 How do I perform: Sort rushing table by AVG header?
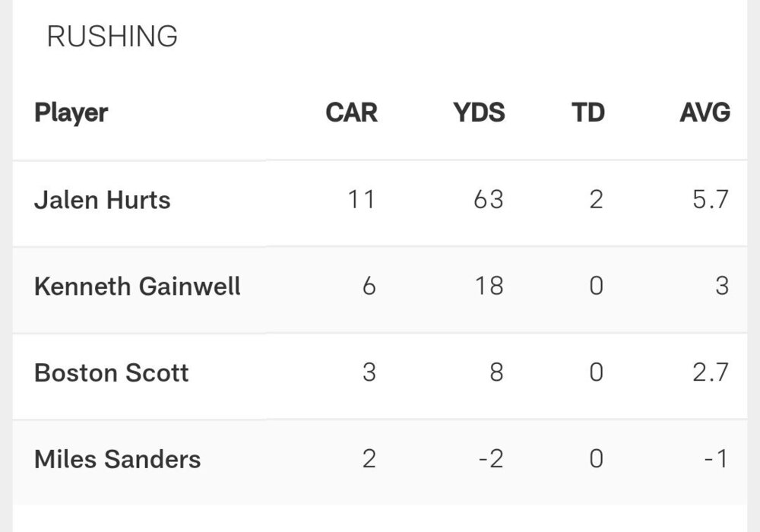point(705,112)
